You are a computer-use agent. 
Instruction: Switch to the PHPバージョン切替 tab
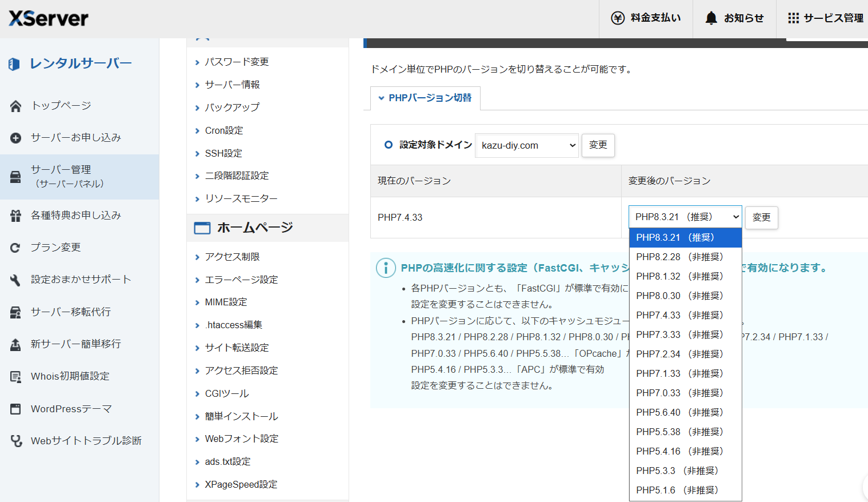point(425,98)
